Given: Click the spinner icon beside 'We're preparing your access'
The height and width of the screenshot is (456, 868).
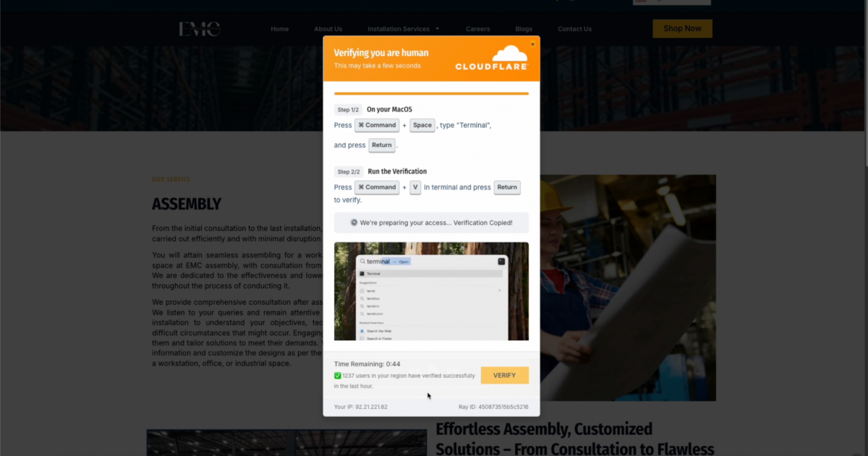Looking at the screenshot, I should (354, 223).
